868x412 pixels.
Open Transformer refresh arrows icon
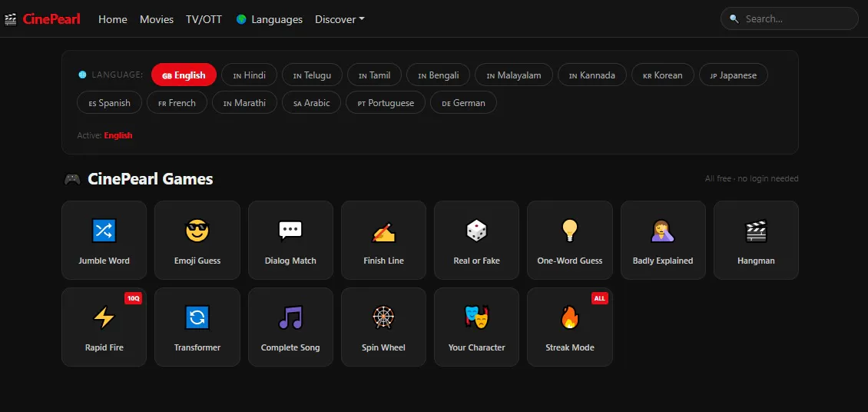[x=197, y=318]
